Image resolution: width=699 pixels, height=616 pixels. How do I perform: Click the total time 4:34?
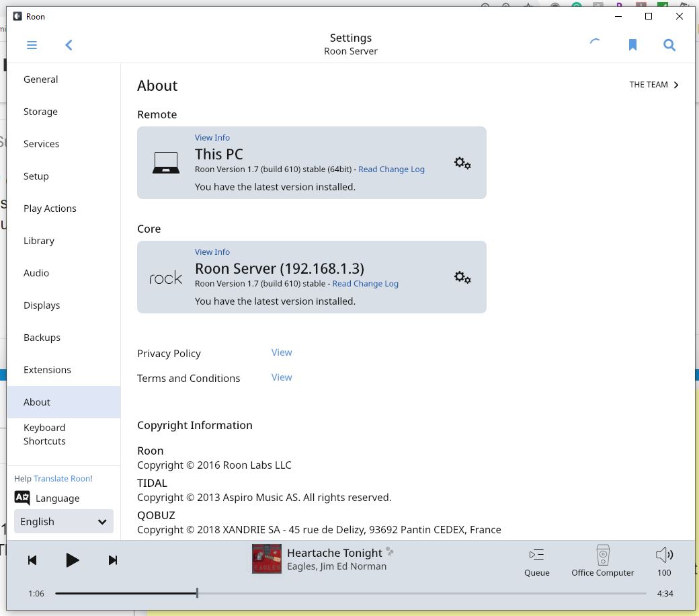point(665,594)
